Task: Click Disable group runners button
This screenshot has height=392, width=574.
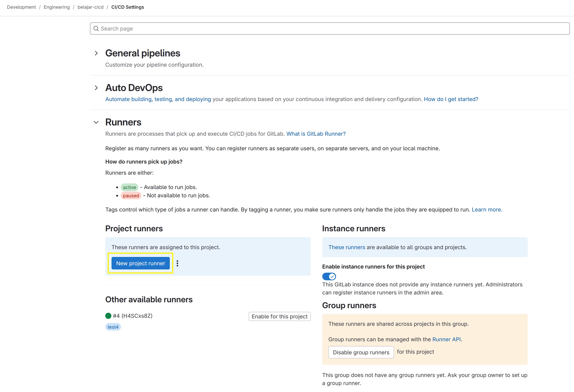Action: (x=361, y=352)
